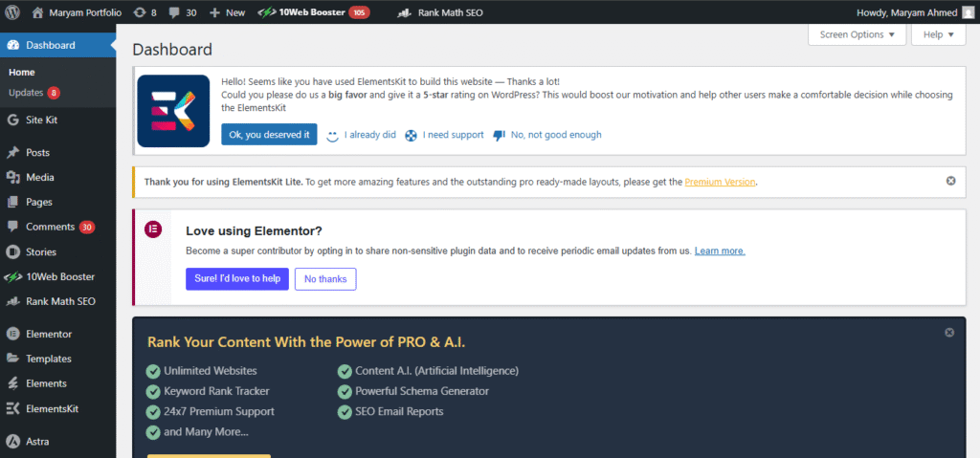Click the user avatar next to Howdy, Maryam Ahmed
Image resolution: width=980 pixels, height=458 pixels.
click(x=969, y=11)
